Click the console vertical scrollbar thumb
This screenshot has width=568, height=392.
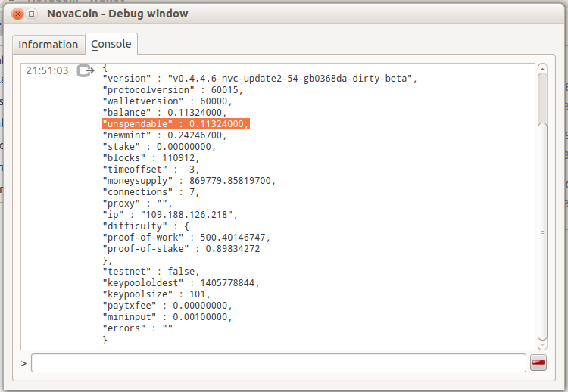(x=542, y=232)
